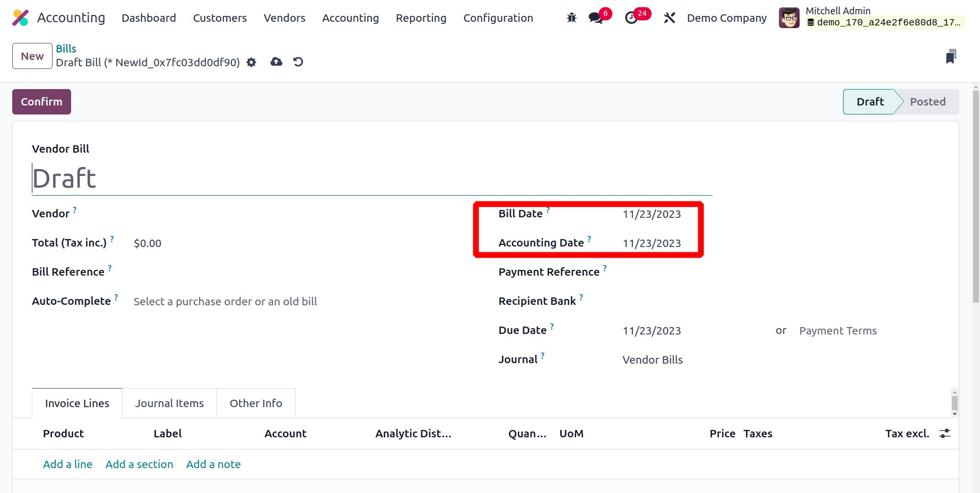980x493 pixels.
Task: Click the Bill Date field value
Action: click(x=652, y=214)
